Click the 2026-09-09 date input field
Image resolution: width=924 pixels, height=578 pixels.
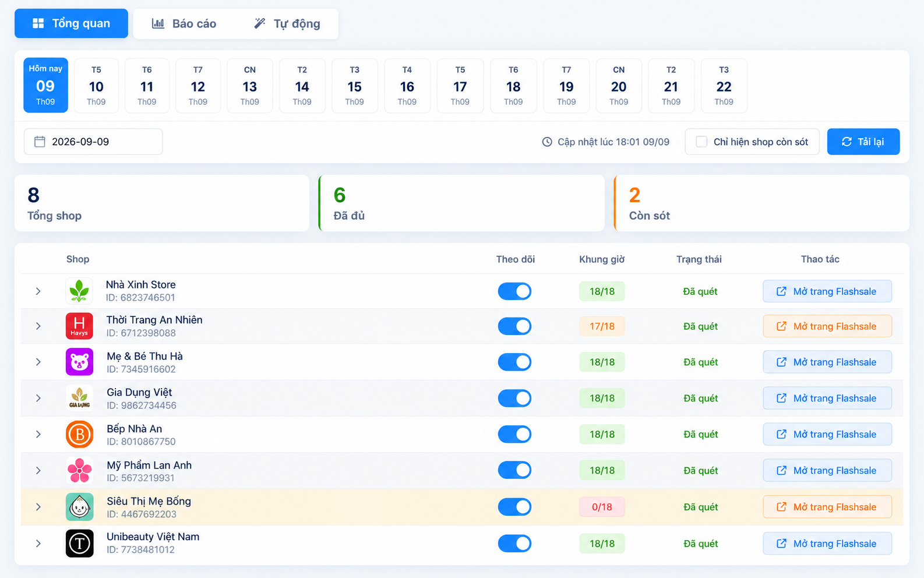tap(93, 142)
